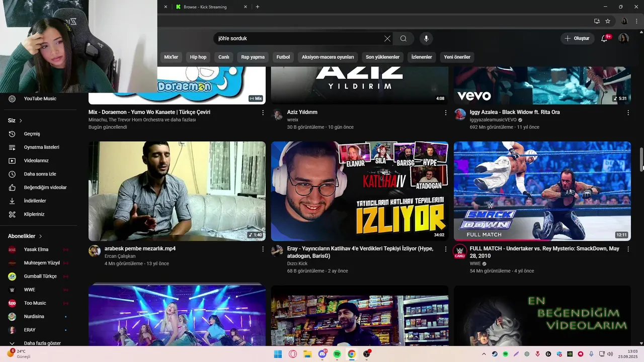Select the Son yüklenenler chip
Screen dimensions: 644x362
[382, 57]
